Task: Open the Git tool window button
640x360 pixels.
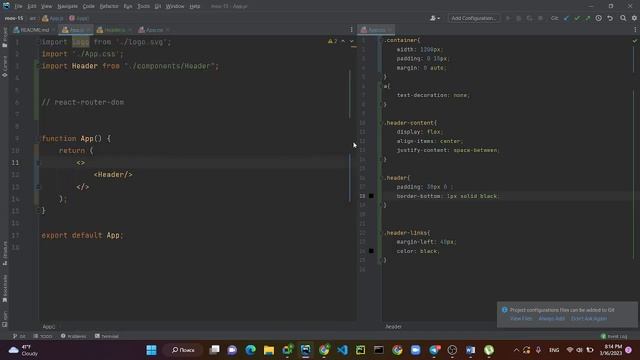Action: click(19, 336)
